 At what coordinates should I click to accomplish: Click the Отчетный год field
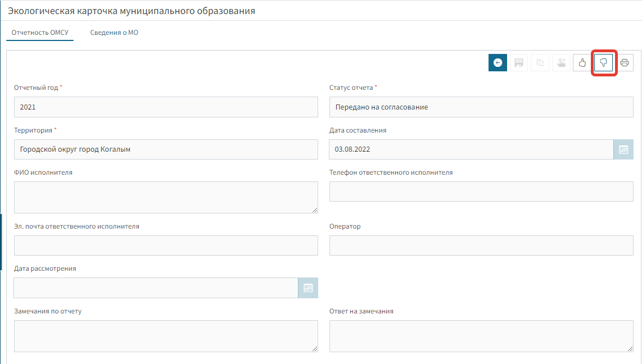(166, 107)
